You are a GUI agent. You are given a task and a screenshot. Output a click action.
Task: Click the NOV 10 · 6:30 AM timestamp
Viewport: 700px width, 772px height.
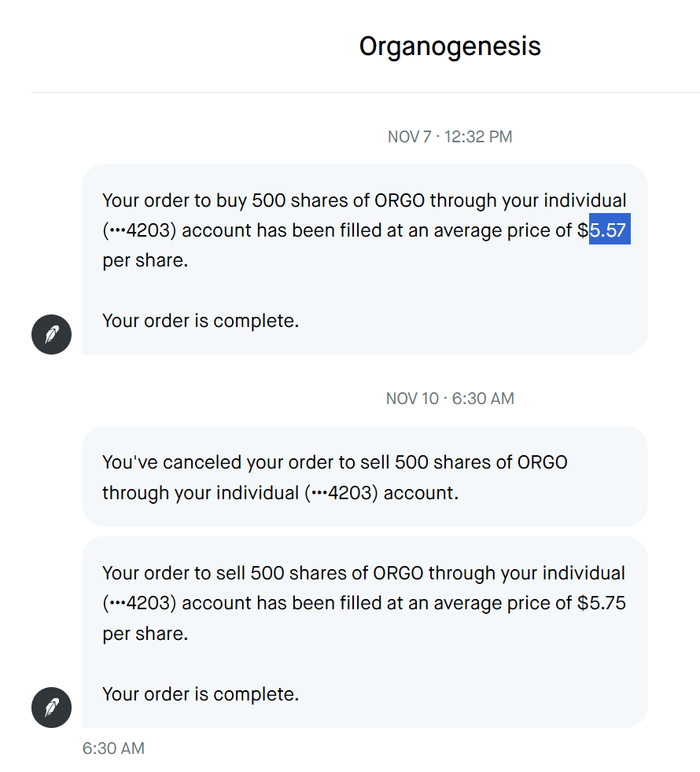click(x=450, y=399)
